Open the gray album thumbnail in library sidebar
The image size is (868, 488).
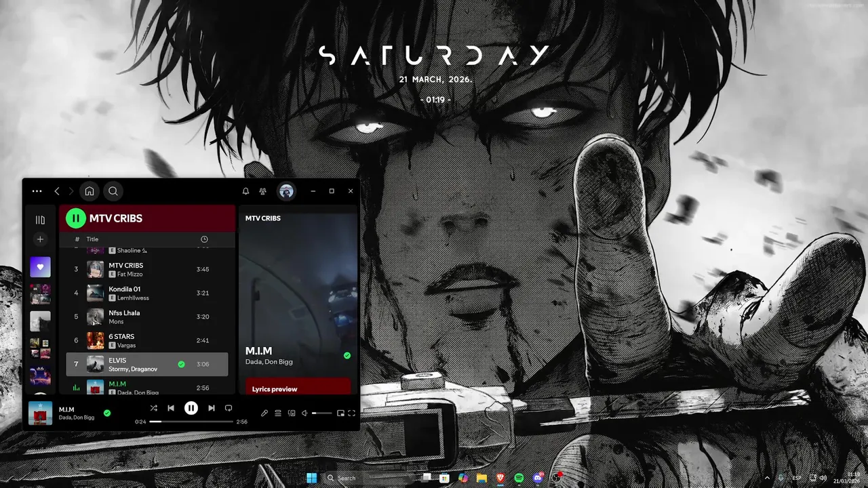tap(40, 321)
